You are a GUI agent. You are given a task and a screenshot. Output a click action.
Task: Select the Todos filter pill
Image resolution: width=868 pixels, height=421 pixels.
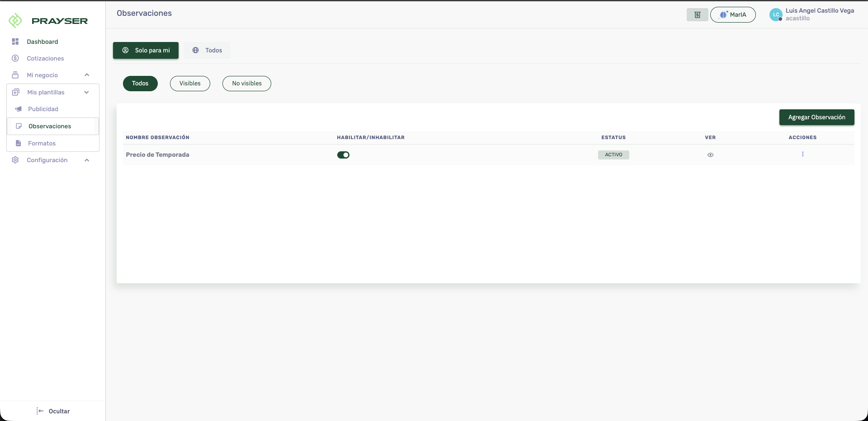140,84
